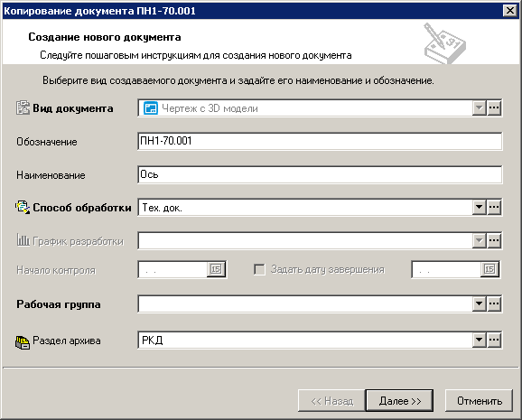Open browse dialog for Раздел архива
This screenshot has width=522, height=420.
[494, 340]
